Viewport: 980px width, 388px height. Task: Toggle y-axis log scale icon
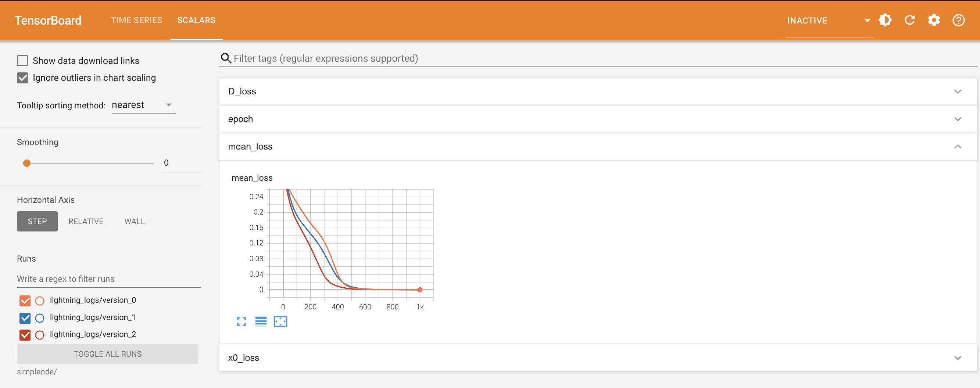[x=261, y=321]
